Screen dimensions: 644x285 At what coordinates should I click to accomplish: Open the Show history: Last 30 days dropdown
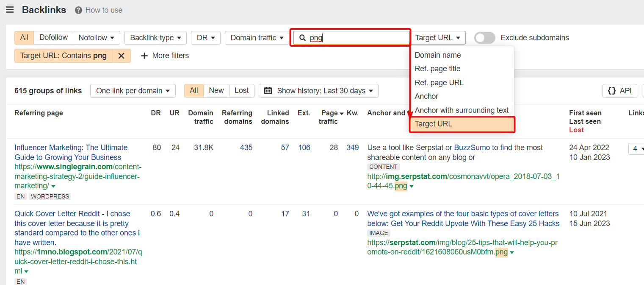point(318,90)
